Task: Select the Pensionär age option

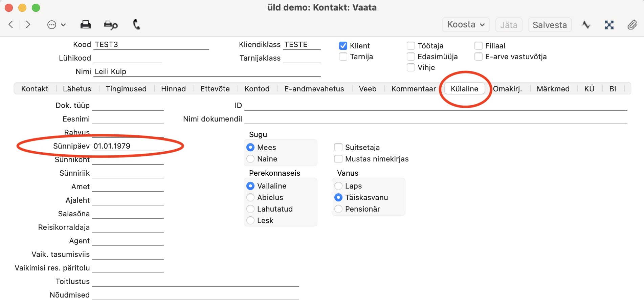Action: (x=338, y=209)
